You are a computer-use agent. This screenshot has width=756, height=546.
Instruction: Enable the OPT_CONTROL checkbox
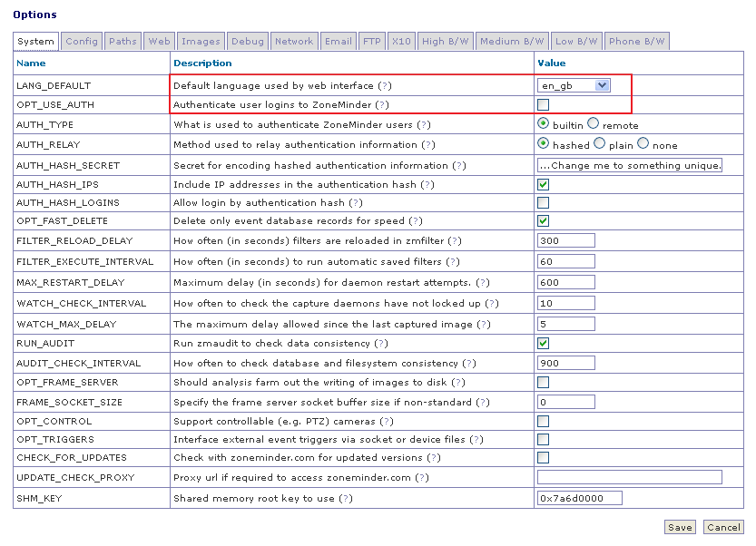[x=543, y=422]
